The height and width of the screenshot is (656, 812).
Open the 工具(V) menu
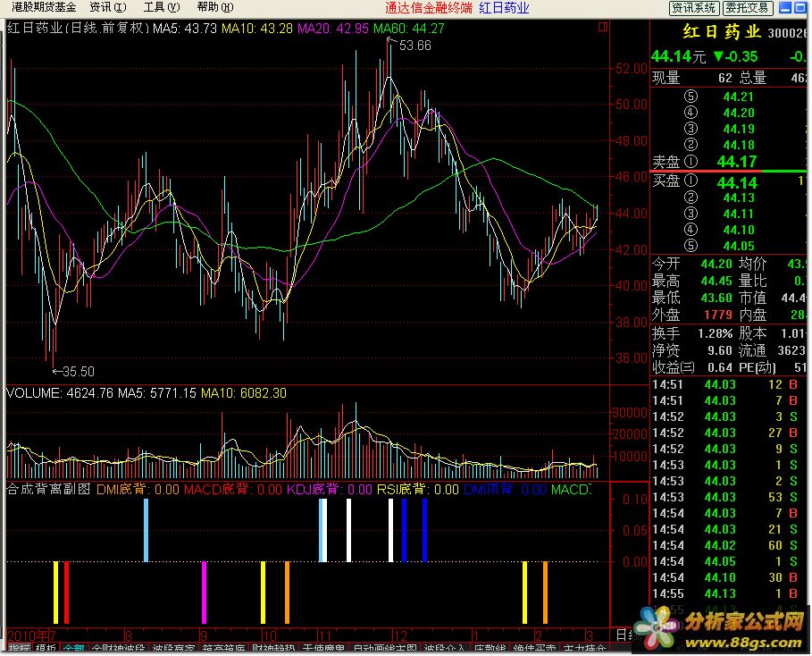click(x=162, y=7)
